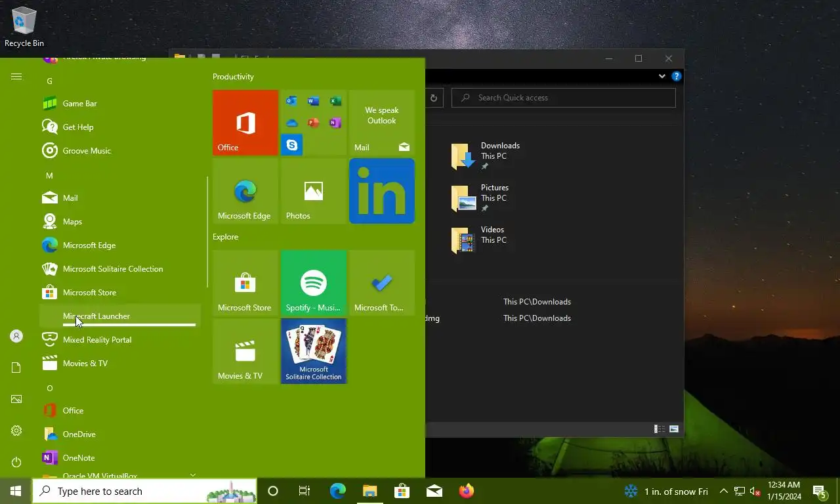This screenshot has height=504, width=840.
Task: Expand the Start menu hamburger navigation
Action: click(x=16, y=77)
